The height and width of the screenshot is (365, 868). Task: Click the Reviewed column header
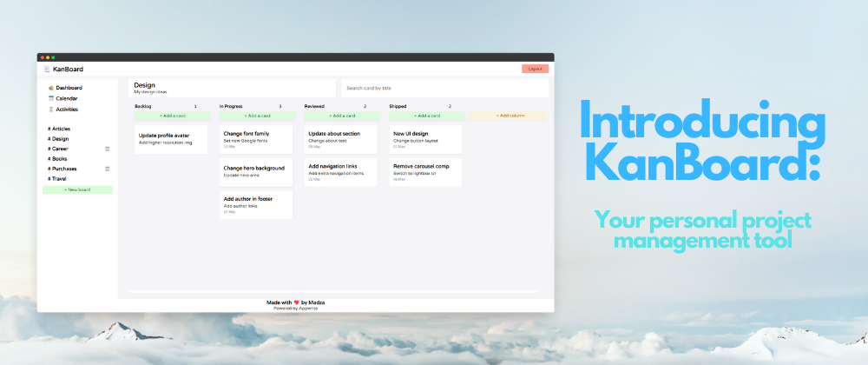314,106
